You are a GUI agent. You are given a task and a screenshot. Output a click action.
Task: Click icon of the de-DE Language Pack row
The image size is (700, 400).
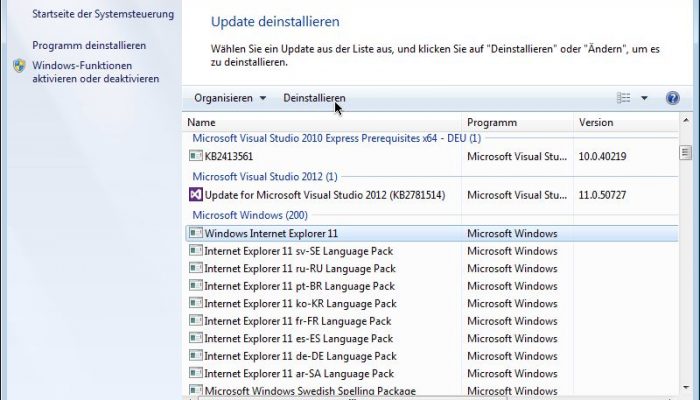(196, 355)
